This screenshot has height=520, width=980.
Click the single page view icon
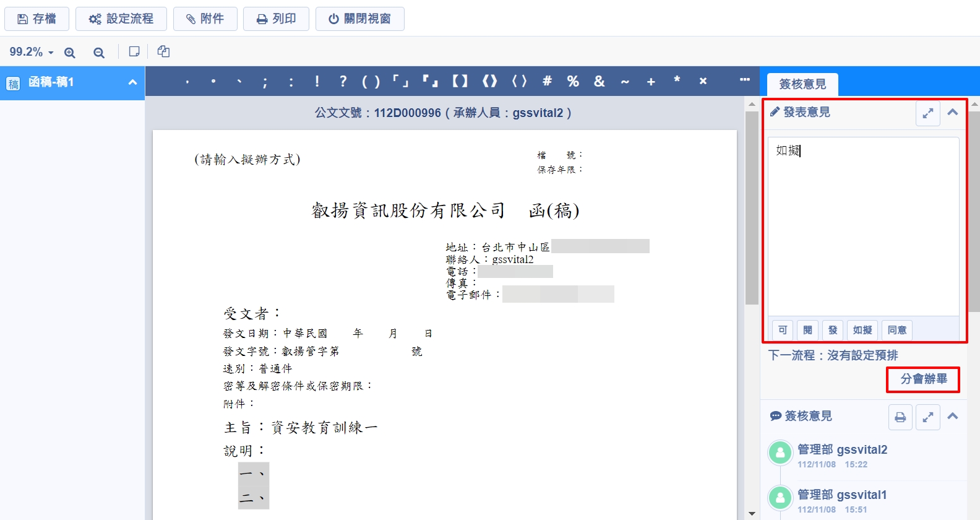(134, 52)
